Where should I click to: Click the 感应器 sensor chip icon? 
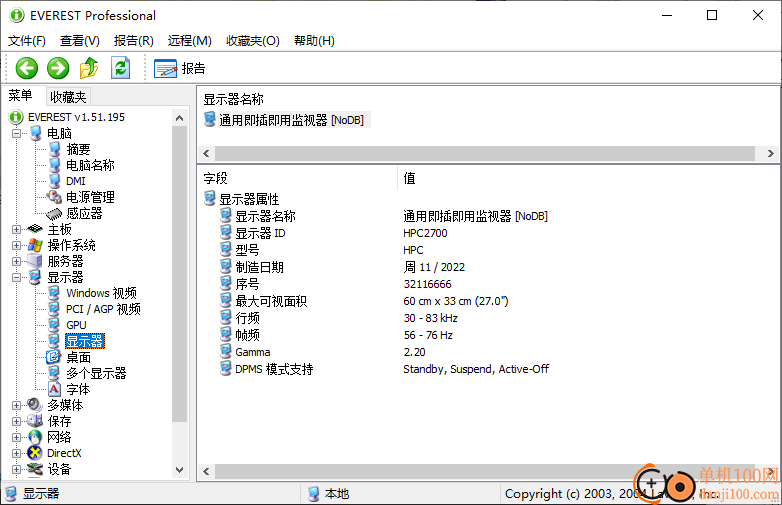click(x=54, y=213)
